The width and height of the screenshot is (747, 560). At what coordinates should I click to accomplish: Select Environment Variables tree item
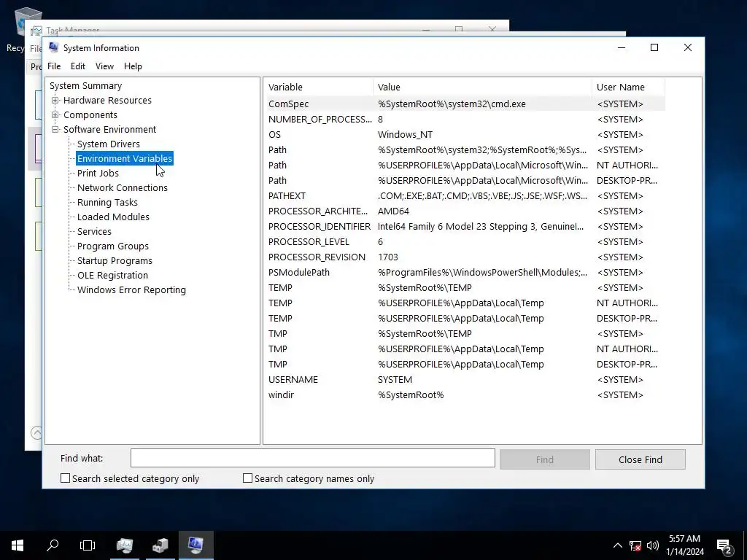point(124,158)
